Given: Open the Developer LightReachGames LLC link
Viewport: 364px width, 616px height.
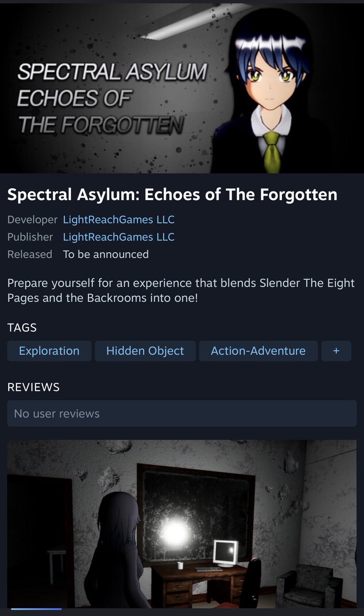Looking at the screenshot, I should tap(119, 220).
